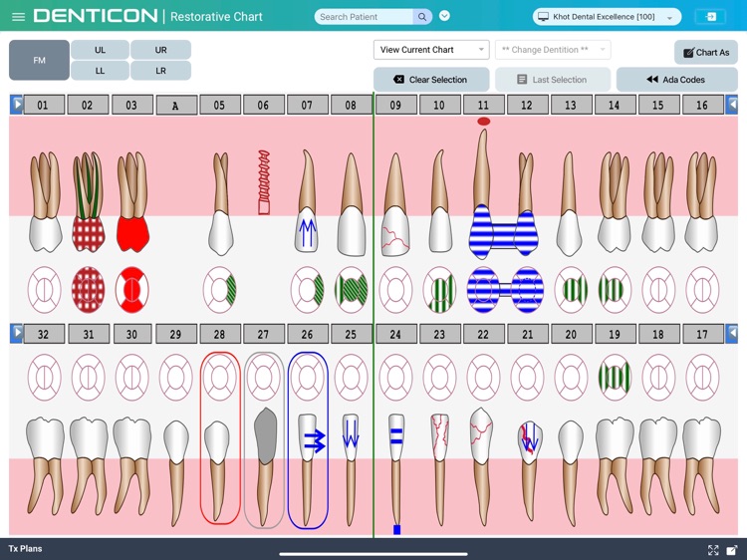Screen dimensions: 747x560
Task: Select the UL quadrant button
Action: click(x=100, y=50)
